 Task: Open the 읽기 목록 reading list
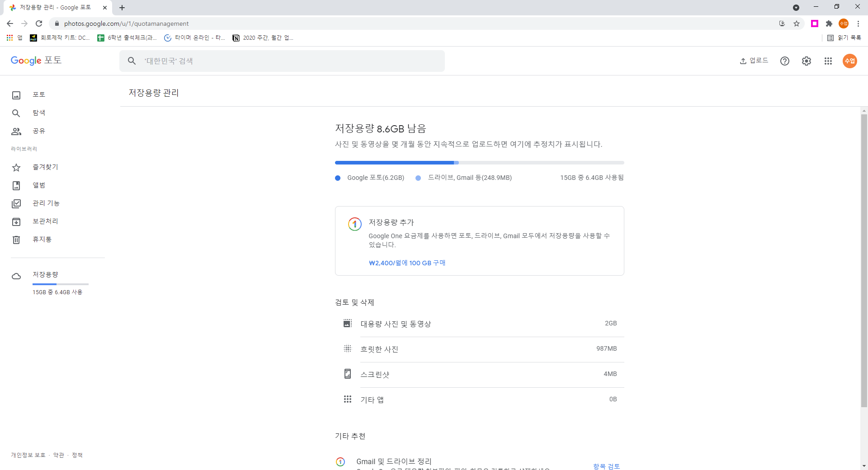(844, 38)
